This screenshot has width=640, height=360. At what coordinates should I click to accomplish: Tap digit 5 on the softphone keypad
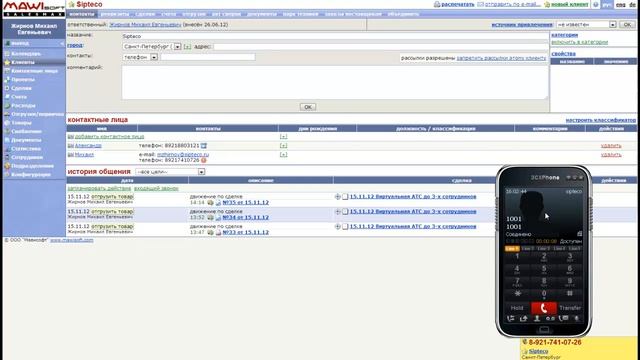[x=544, y=269]
